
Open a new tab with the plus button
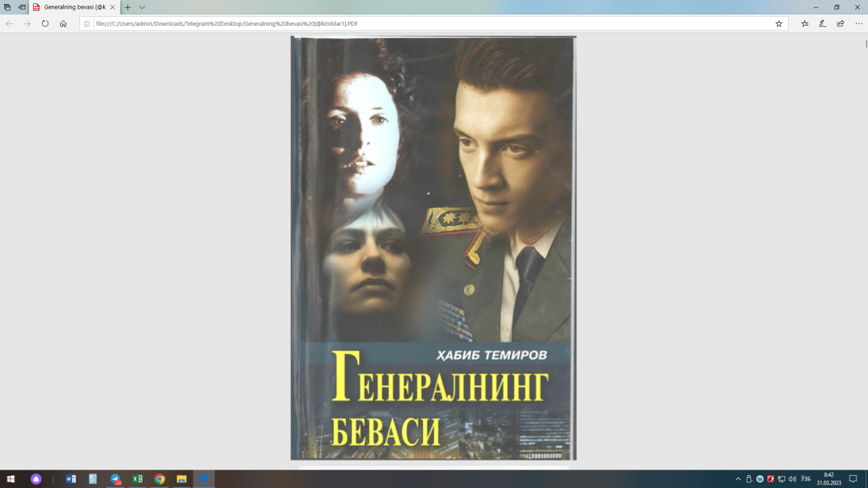[x=126, y=9]
